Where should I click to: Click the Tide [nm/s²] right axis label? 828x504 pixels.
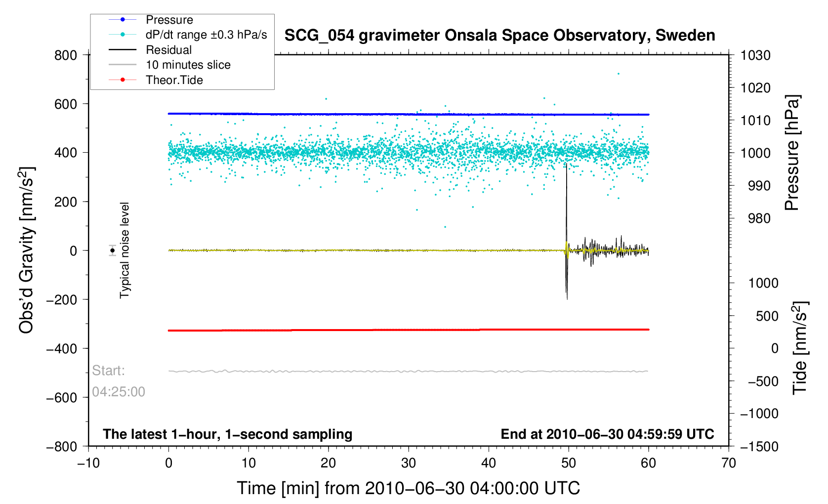799,348
